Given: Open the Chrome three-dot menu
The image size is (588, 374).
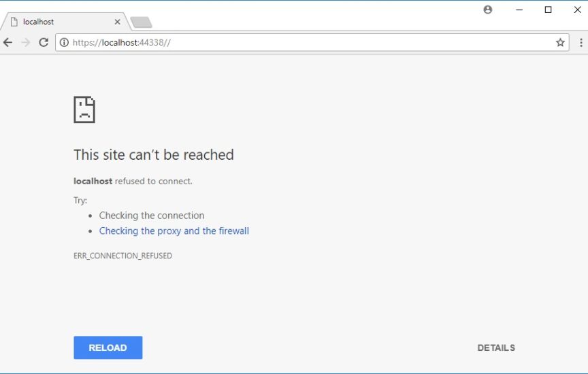Looking at the screenshot, I should 581,42.
